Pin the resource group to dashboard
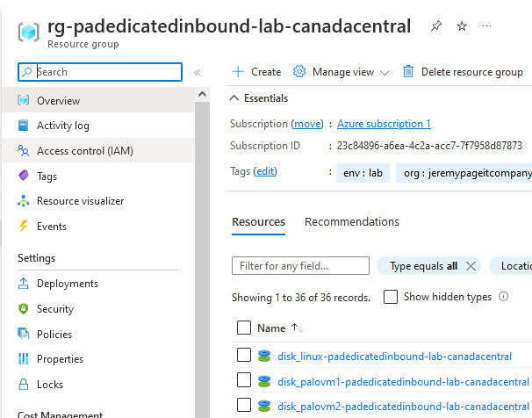 pos(436,26)
